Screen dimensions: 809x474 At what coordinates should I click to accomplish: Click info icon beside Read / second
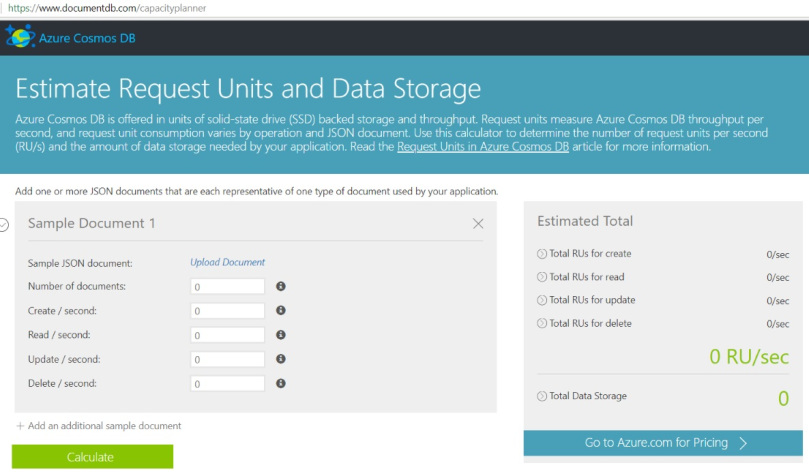tap(281, 335)
